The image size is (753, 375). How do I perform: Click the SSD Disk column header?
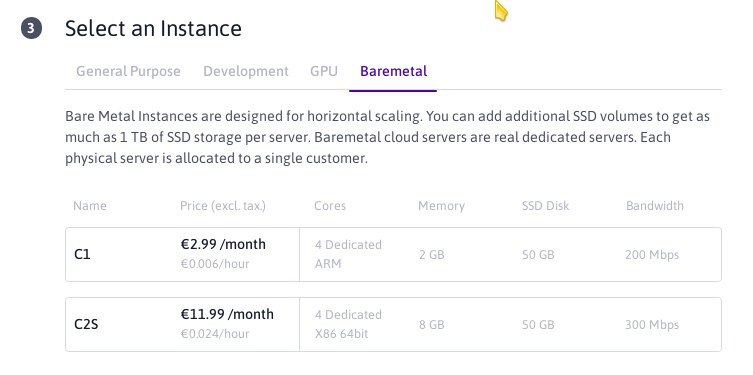click(x=545, y=206)
